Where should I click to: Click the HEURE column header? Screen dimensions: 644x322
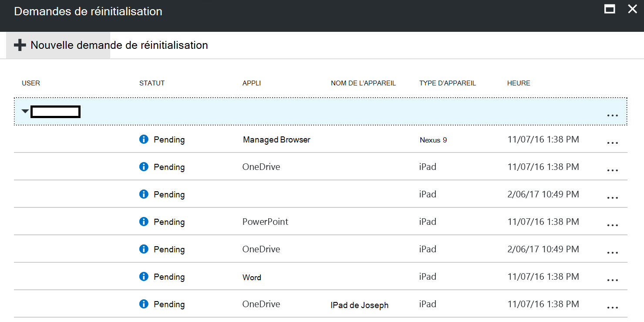point(519,83)
